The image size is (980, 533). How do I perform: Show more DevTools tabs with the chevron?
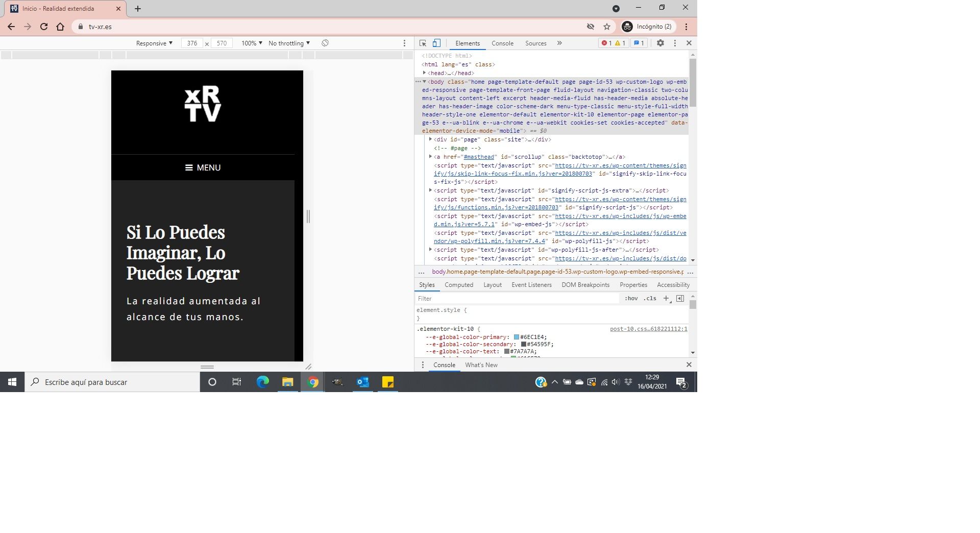tap(559, 43)
